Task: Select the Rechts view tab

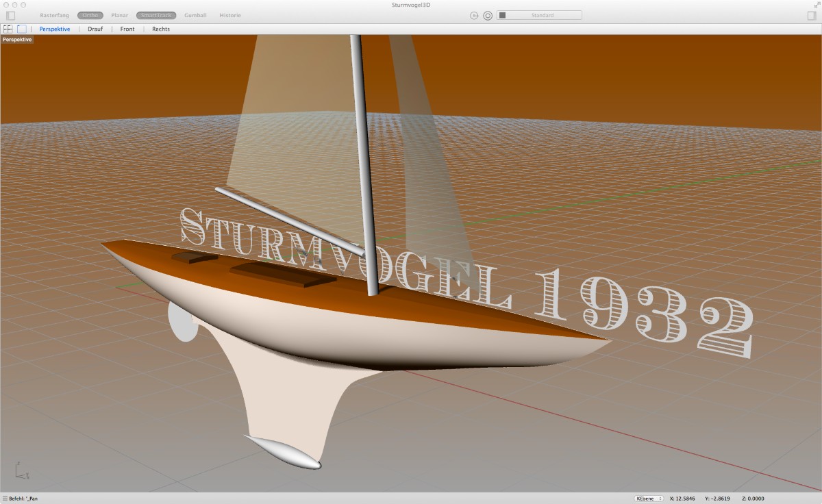Action: click(161, 29)
